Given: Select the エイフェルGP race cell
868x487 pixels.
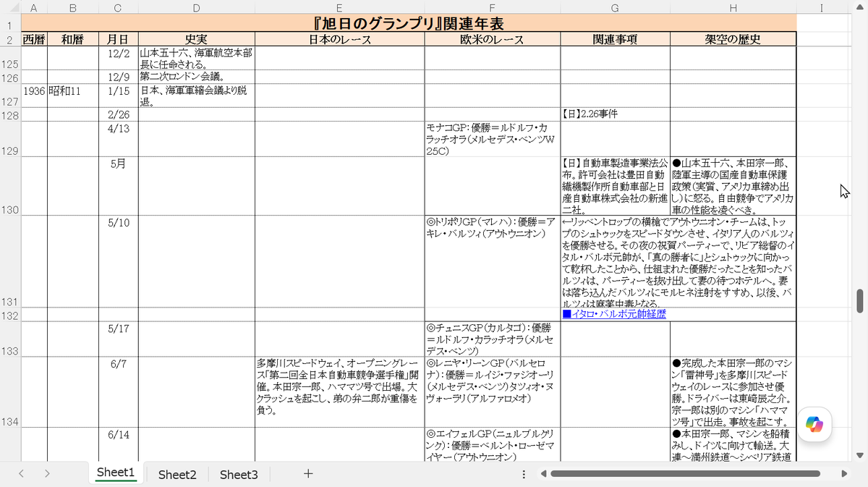Looking at the screenshot, I should pos(493,444).
